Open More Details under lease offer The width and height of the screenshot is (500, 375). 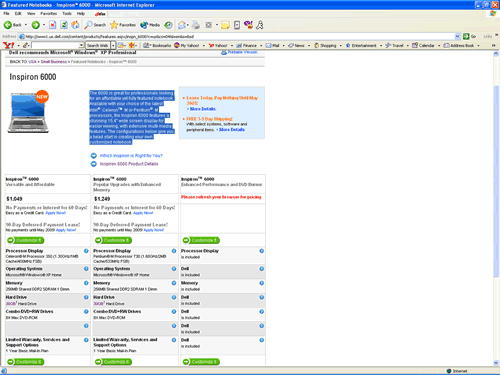click(x=203, y=109)
